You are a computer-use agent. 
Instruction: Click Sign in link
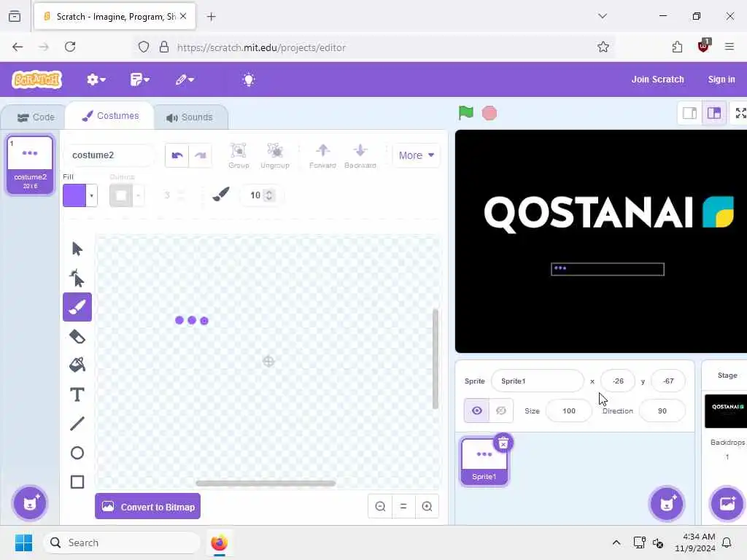[x=721, y=79]
